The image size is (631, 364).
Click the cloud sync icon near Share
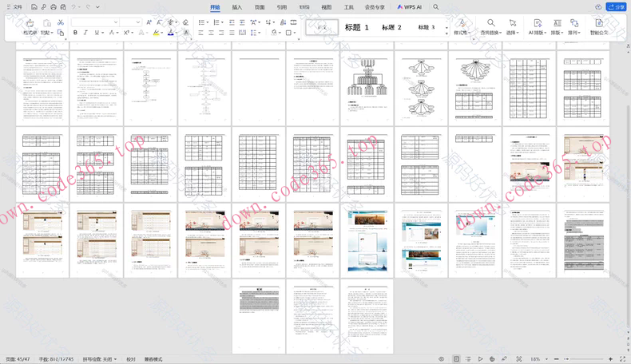[598, 7]
